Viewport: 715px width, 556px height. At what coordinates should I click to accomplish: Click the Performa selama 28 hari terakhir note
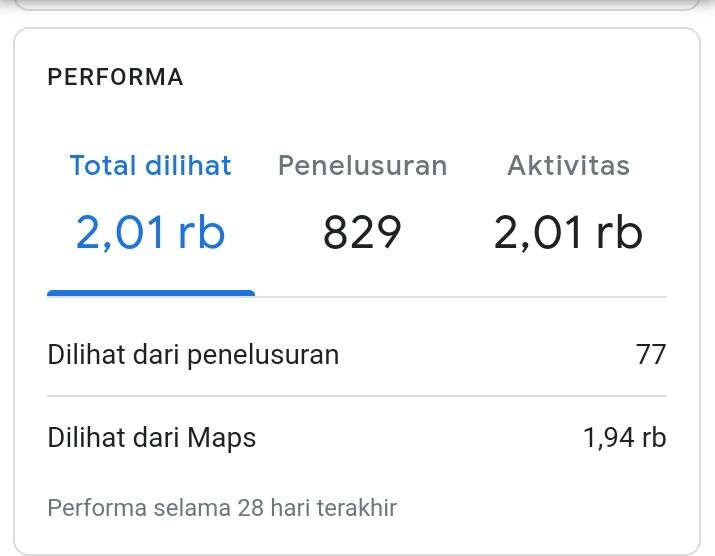pos(222,508)
